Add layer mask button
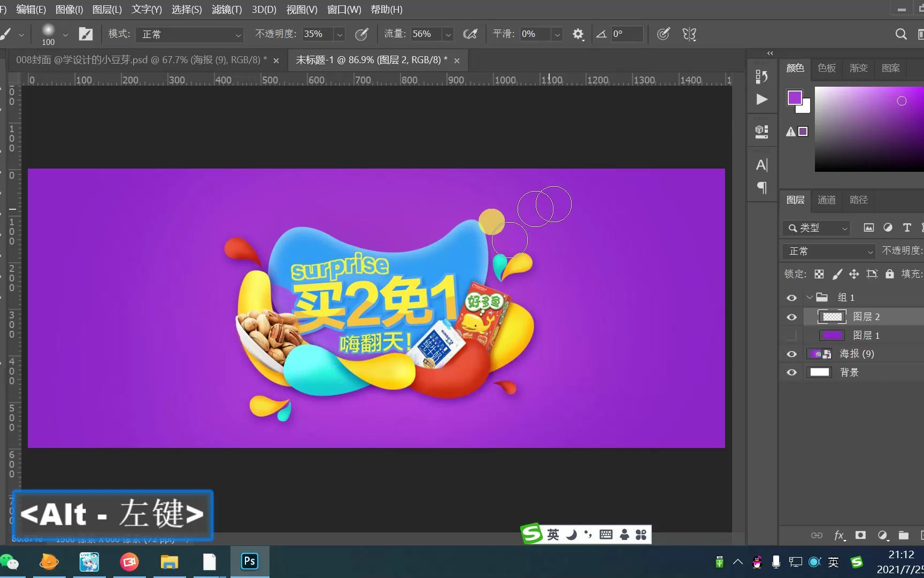The height and width of the screenshot is (578, 924). [x=860, y=535]
